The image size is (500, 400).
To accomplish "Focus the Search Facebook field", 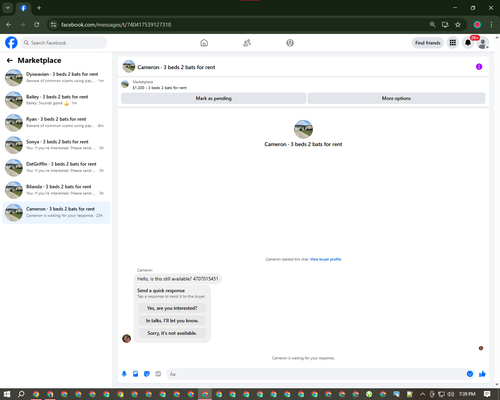I will [x=64, y=43].
